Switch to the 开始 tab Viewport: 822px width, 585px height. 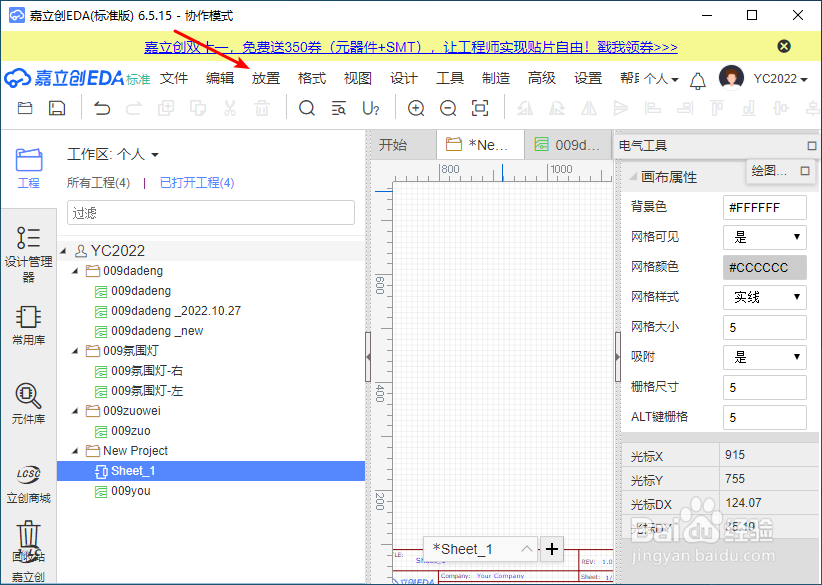click(404, 145)
